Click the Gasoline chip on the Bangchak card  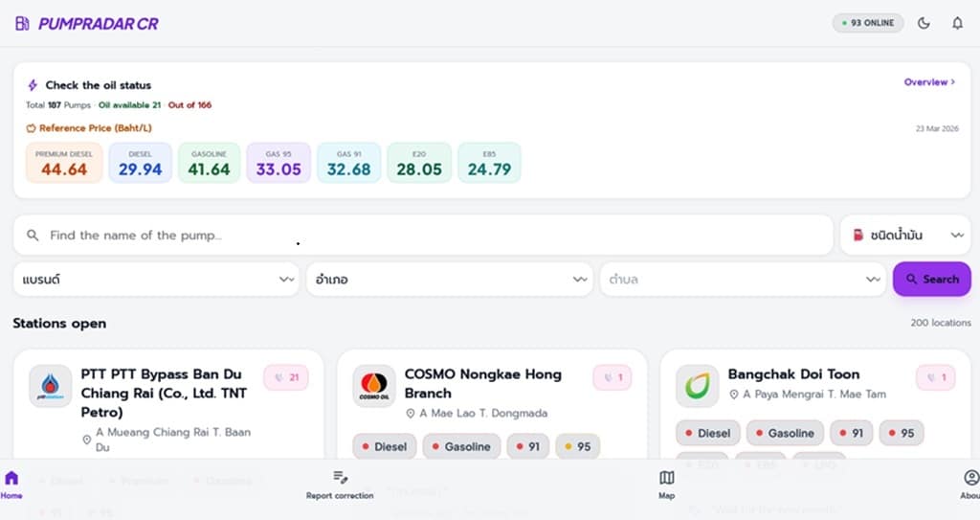(x=785, y=433)
